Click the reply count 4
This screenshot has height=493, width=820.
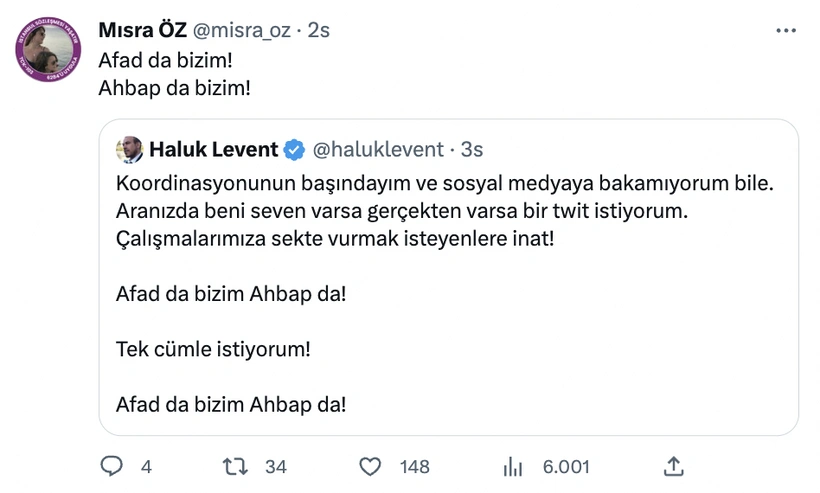tap(146, 467)
